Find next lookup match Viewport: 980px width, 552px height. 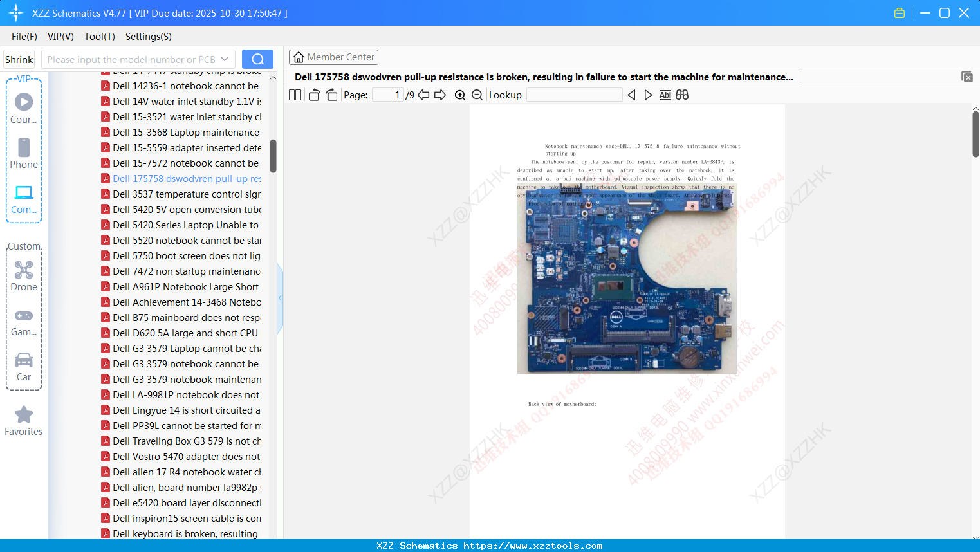point(648,95)
